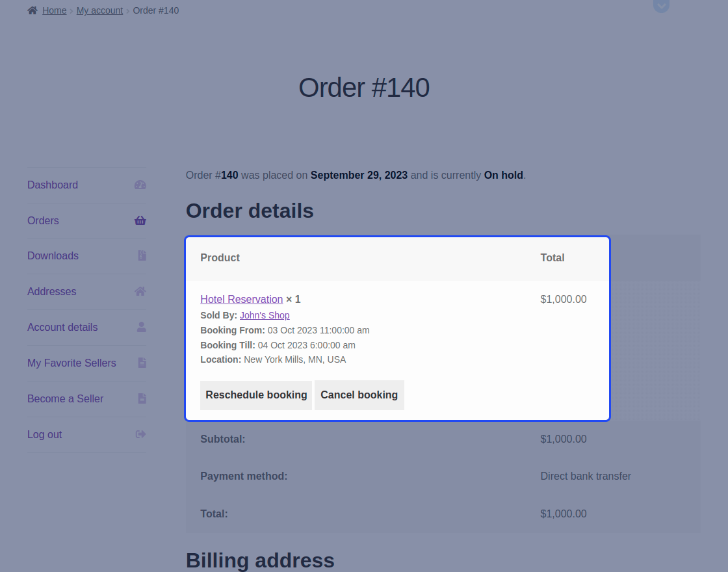Image resolution: width=728 pixels, height=572 pixels.
Task: Click the Become a Seller document icon
Action: 142,398
